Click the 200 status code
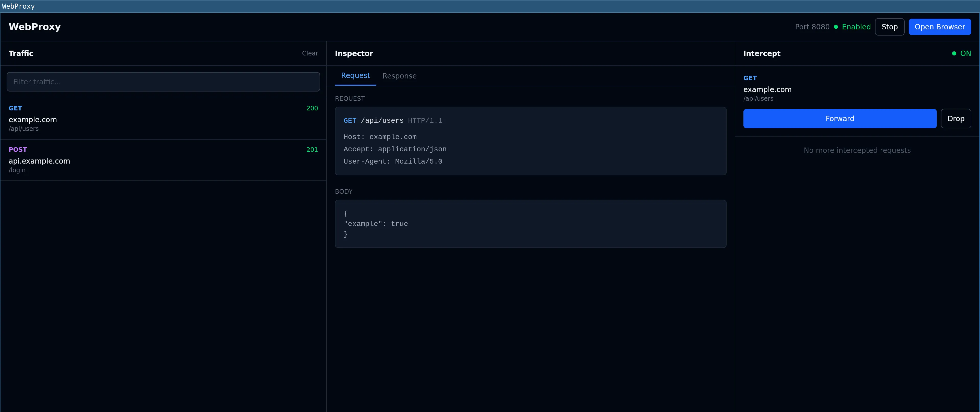980x412 pixels. coord(312,108)
